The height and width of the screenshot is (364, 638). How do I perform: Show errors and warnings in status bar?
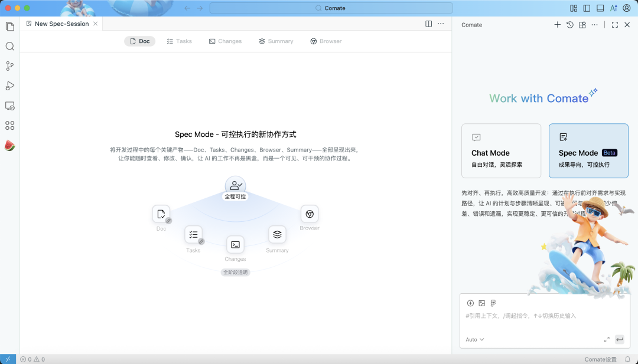point(32,359)
